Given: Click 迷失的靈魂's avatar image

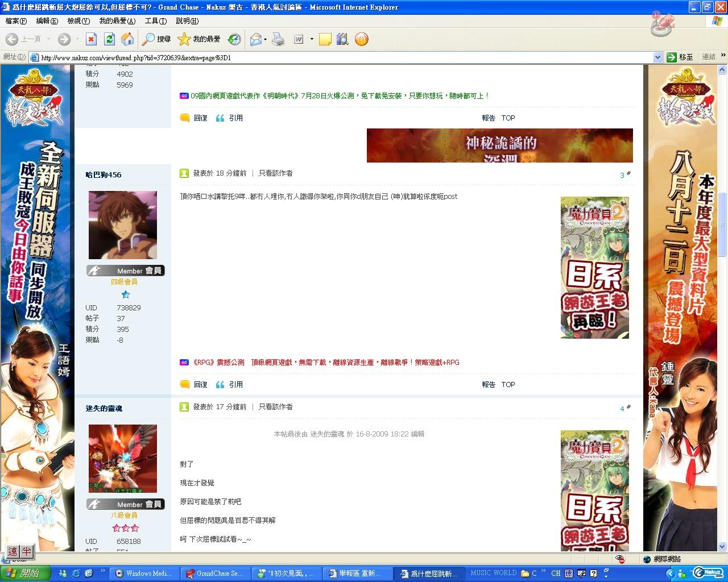Looking at the screenshot, I should [x=123, y=459].
